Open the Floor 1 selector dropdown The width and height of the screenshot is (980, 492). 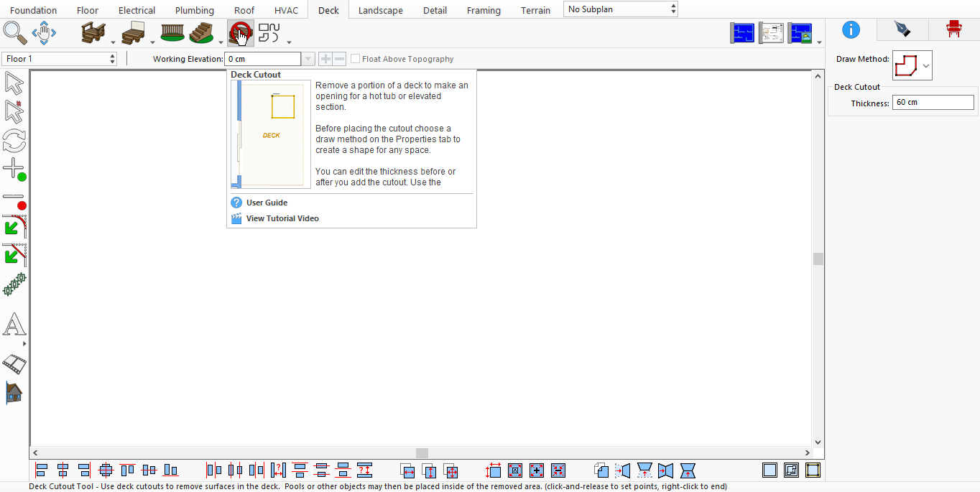[x=59, y=59]
